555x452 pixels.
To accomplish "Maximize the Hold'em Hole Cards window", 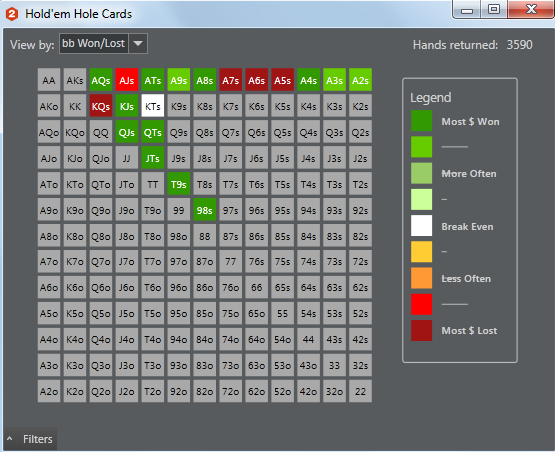I will (494, 9).
